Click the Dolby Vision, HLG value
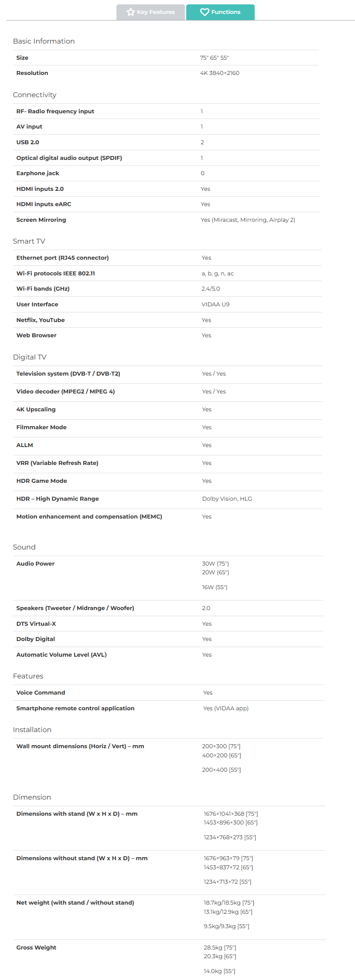Image resolution: width=355 pixels, height=980 pixels. [227, 499]
